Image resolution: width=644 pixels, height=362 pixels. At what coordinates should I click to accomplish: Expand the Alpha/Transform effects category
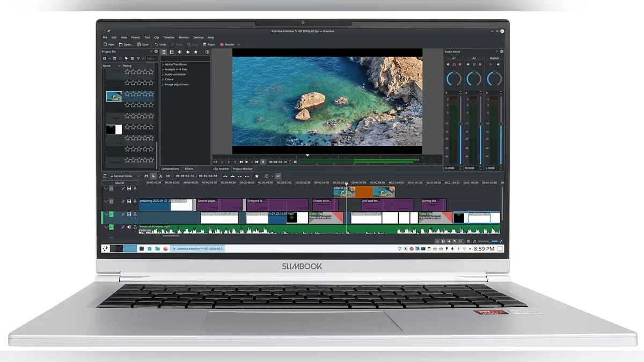[163, 64]
